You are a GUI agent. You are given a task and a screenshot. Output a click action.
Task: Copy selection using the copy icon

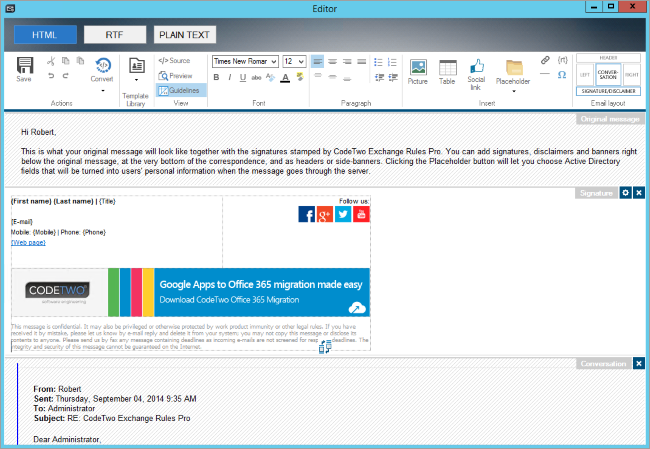[65, 61]
